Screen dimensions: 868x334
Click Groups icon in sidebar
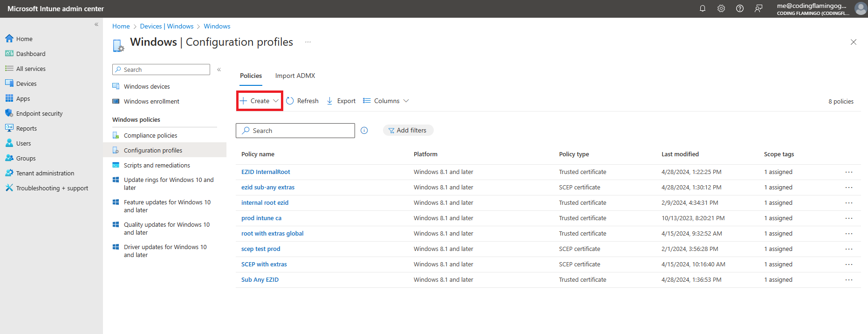(9, 158)
